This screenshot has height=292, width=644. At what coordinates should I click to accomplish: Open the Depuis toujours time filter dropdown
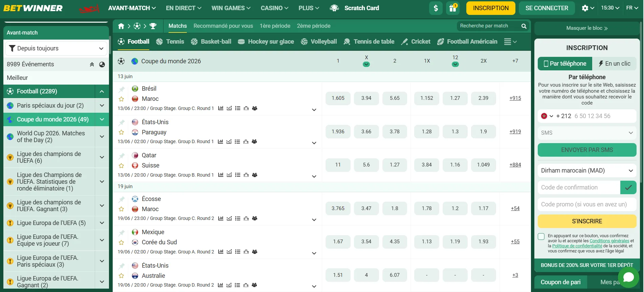click(56, 48)
